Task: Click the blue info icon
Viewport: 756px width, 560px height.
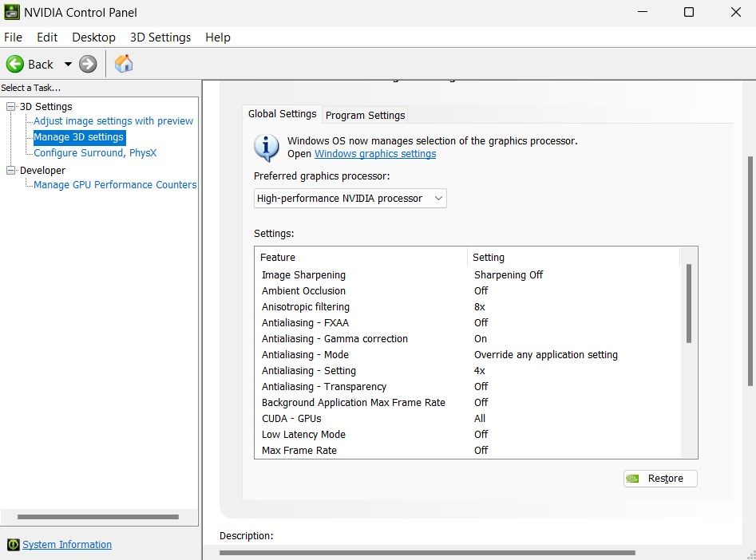Action: point(266,148)
